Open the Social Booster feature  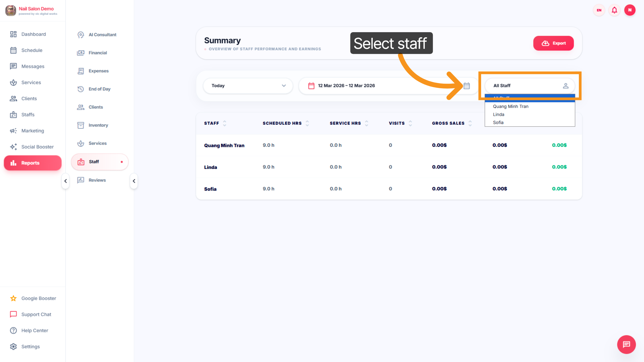pos(37,147)
